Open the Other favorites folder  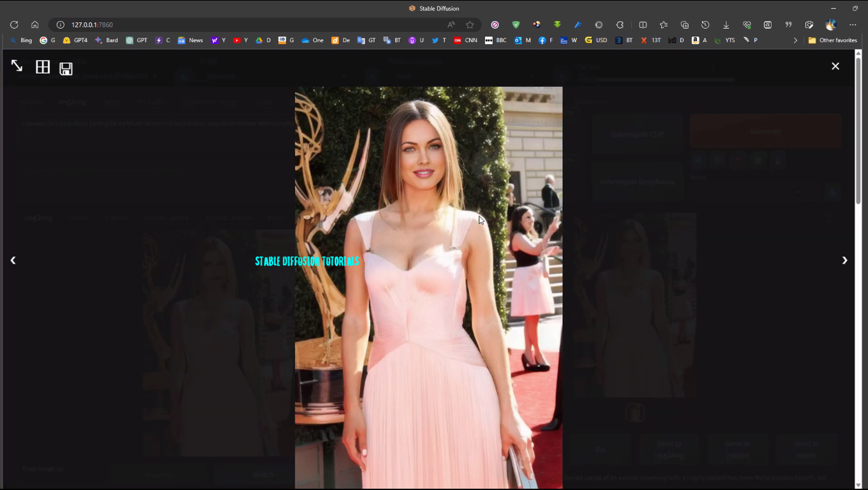point(833,40)
